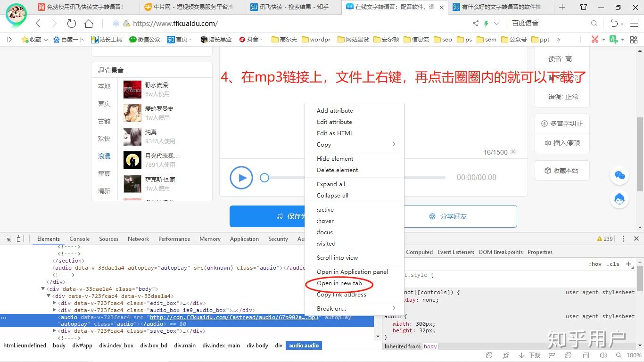
Task: Open the dropdown arrow next to scissors icon
Action: click(x=603, y=40)
